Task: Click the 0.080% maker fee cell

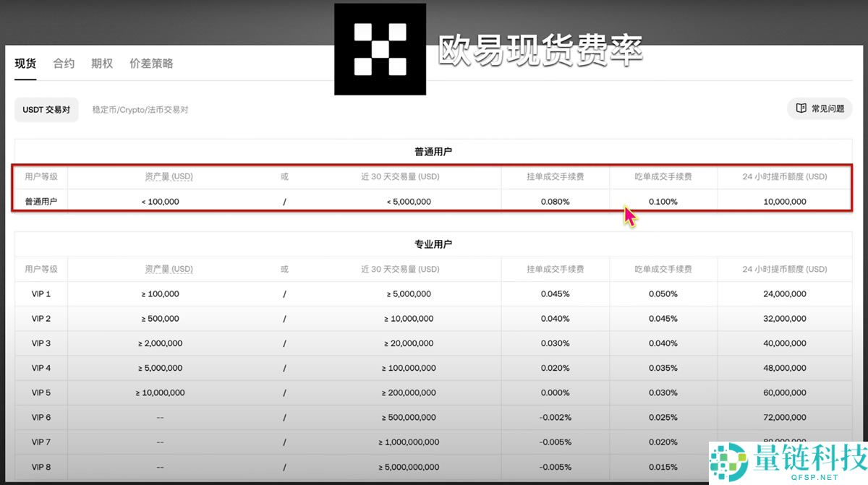Action: 556,202
